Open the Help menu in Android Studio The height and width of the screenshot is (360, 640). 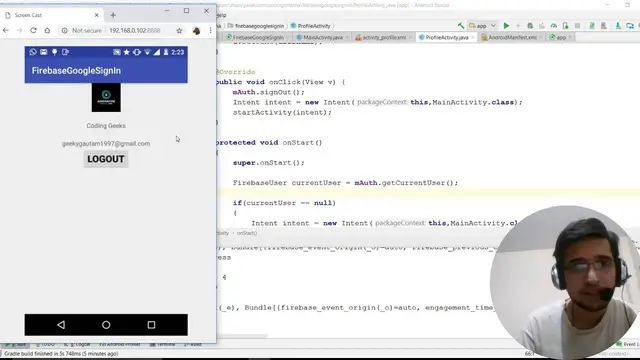tap(221, 15)
